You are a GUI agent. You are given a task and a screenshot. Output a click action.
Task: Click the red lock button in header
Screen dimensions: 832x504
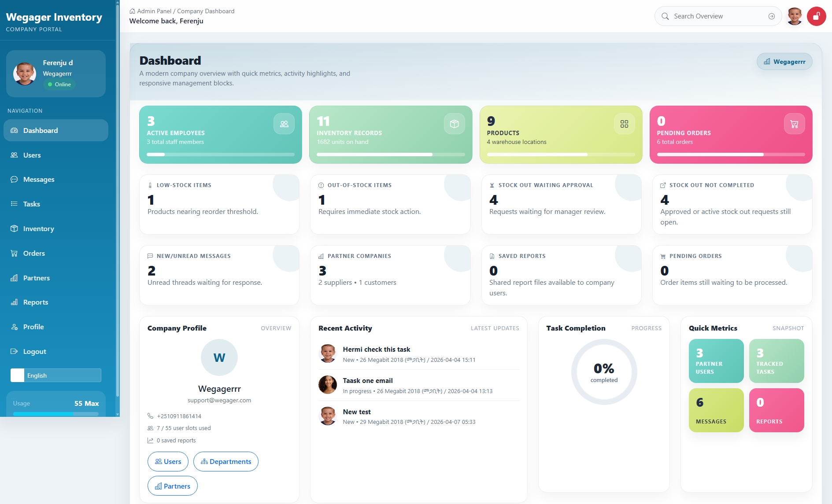[x=817, y=16]
